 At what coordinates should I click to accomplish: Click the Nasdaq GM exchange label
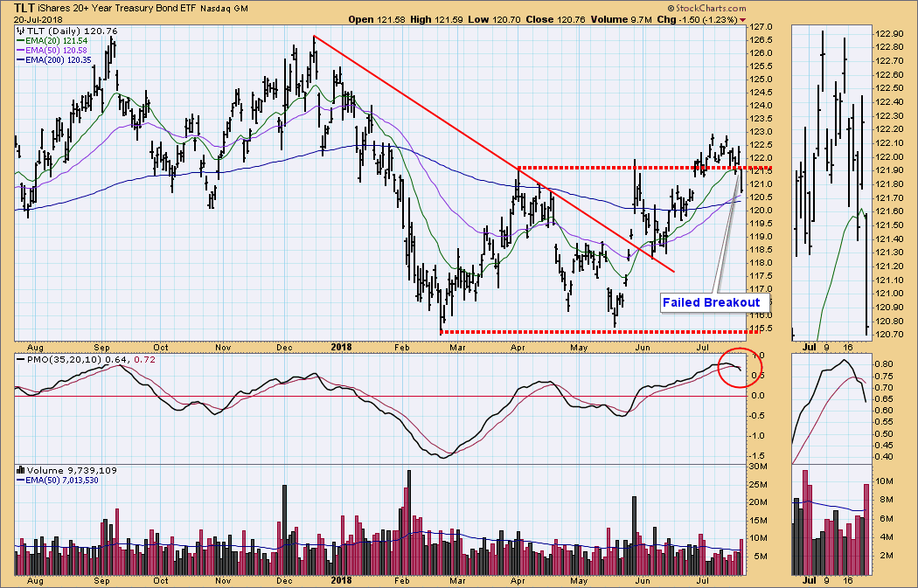[x=224, y=9]
